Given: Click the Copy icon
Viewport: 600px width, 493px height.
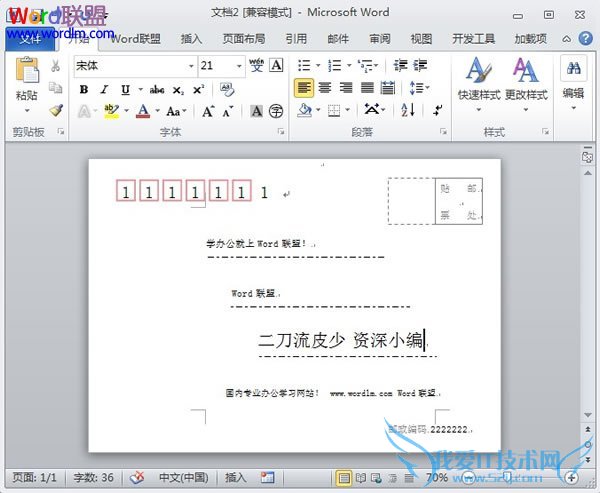Looking at the screenshot, I should tap(55, 88).
